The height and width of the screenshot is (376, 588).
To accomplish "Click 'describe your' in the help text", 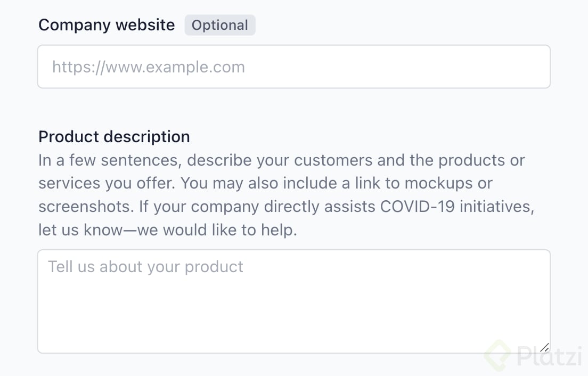I will (238, 160).
